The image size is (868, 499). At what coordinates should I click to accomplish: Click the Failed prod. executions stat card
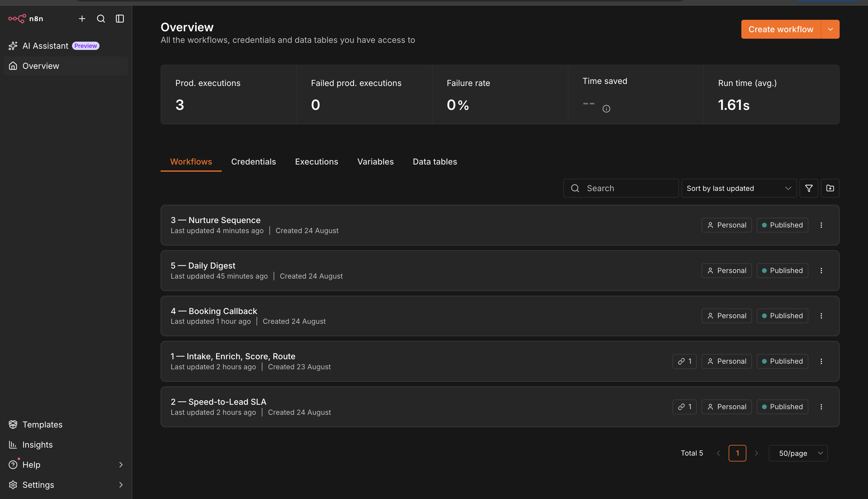[x=364, y=95]
